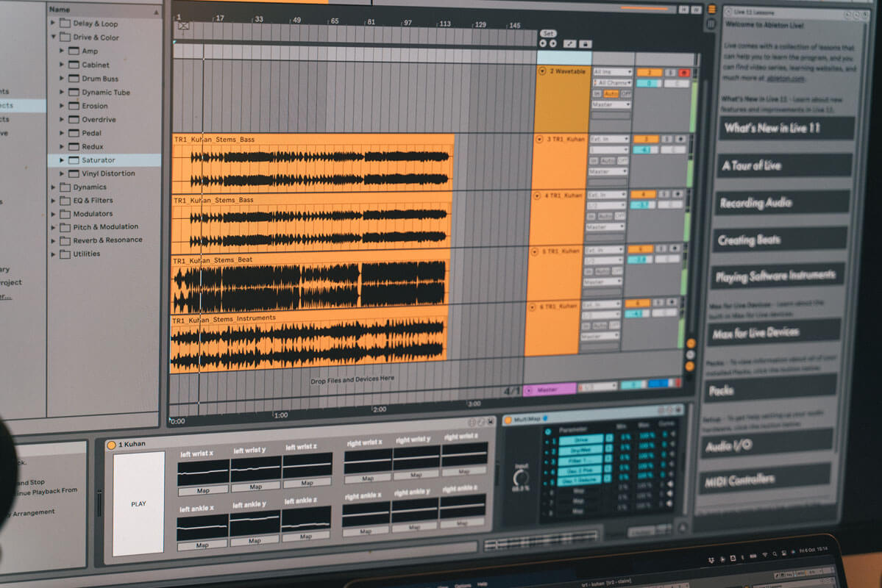Click the Dry/Wet parameter mapping in MultiMap
This screenshot has height=588, width=882.
pyautogui.click(x=580, y=450)
